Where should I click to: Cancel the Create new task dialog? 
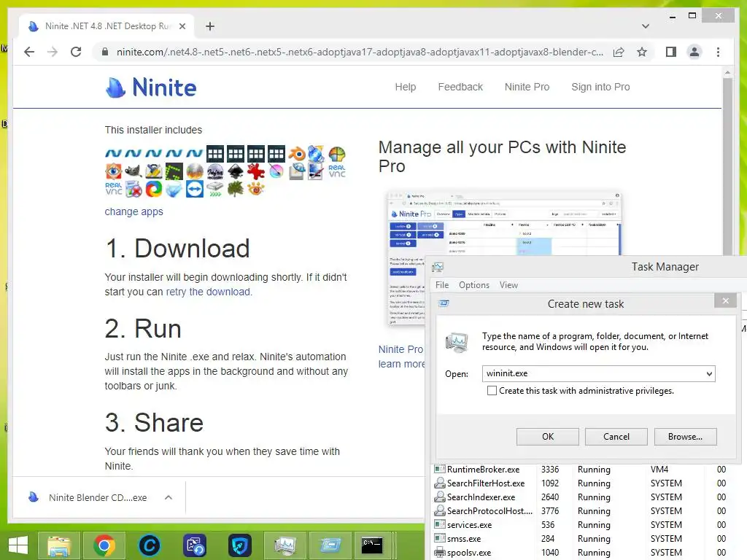(x=616, y=437)
